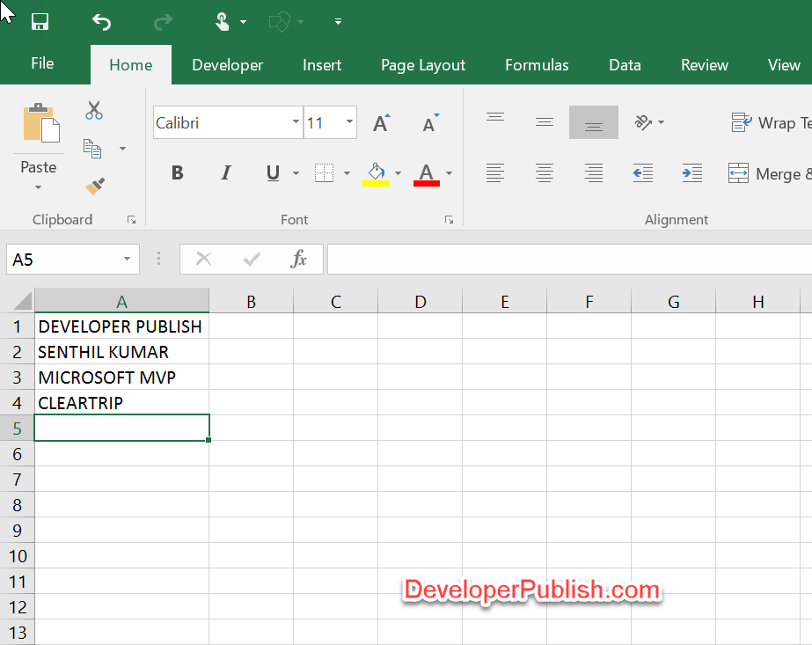This screenshot has height=645, width=812.
Task: Open Orientation dropdown arrow
Action: pyautogui.click(x=661, y=122)
